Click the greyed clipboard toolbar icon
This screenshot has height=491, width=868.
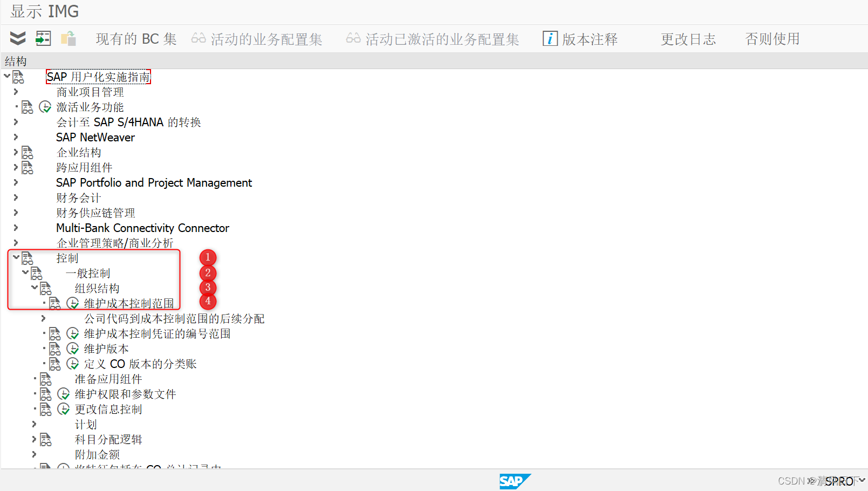point(69,38)
